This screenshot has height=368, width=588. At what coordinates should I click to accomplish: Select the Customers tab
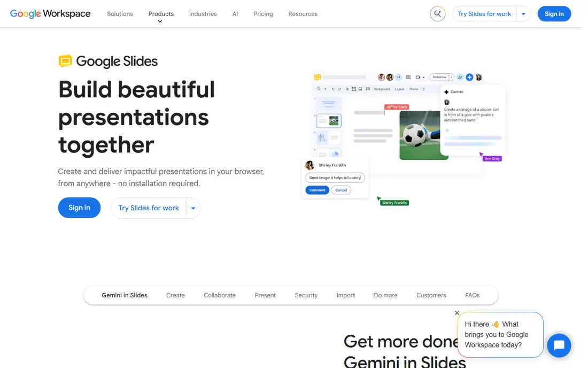431,295
